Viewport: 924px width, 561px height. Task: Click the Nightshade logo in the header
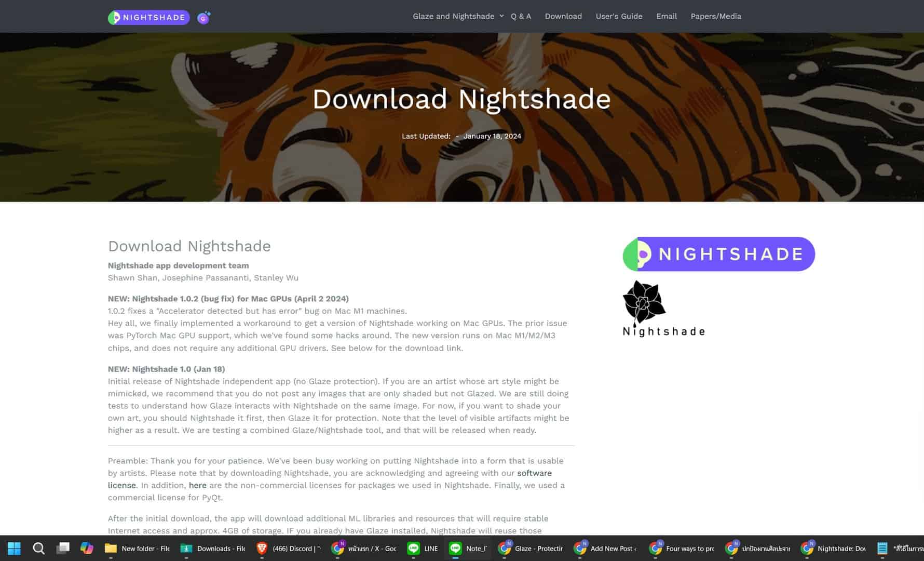(148, 18)
